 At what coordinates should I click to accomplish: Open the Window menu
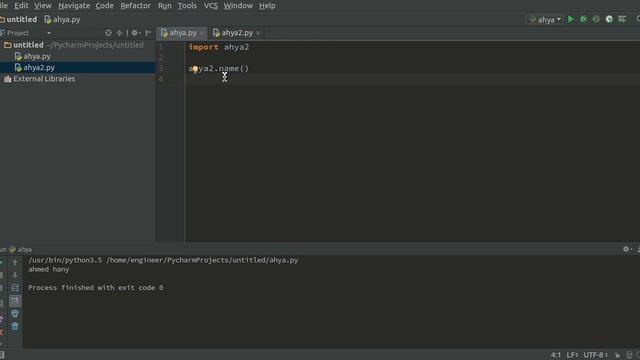coord(238,6)
